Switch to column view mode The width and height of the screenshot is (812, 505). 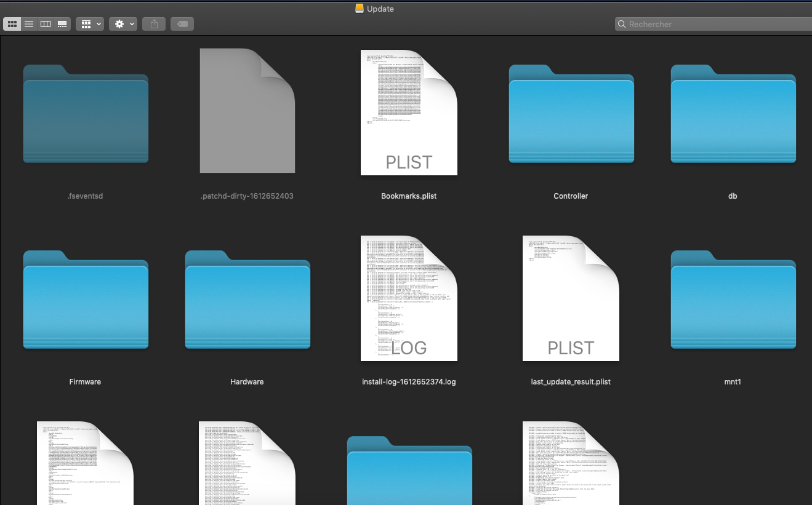click(46, 24)
